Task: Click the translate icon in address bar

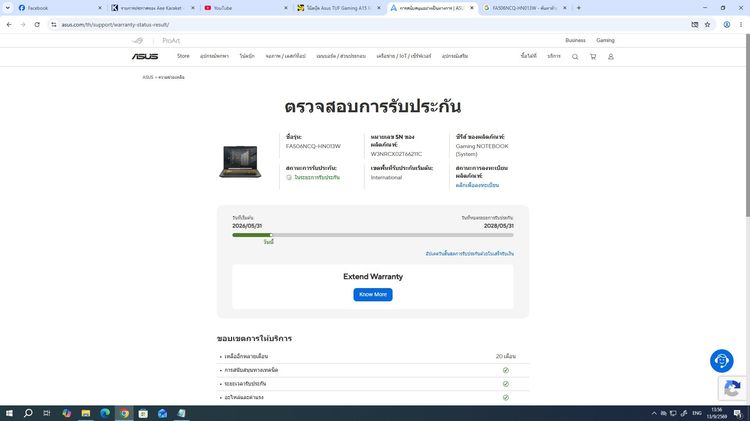Action: pos(695,24)
